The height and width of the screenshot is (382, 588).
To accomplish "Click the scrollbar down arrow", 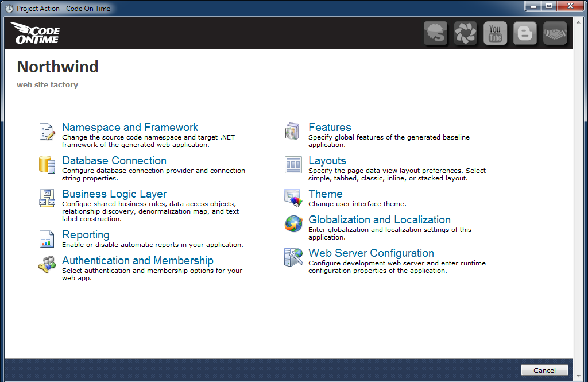I will pos(578,376).
